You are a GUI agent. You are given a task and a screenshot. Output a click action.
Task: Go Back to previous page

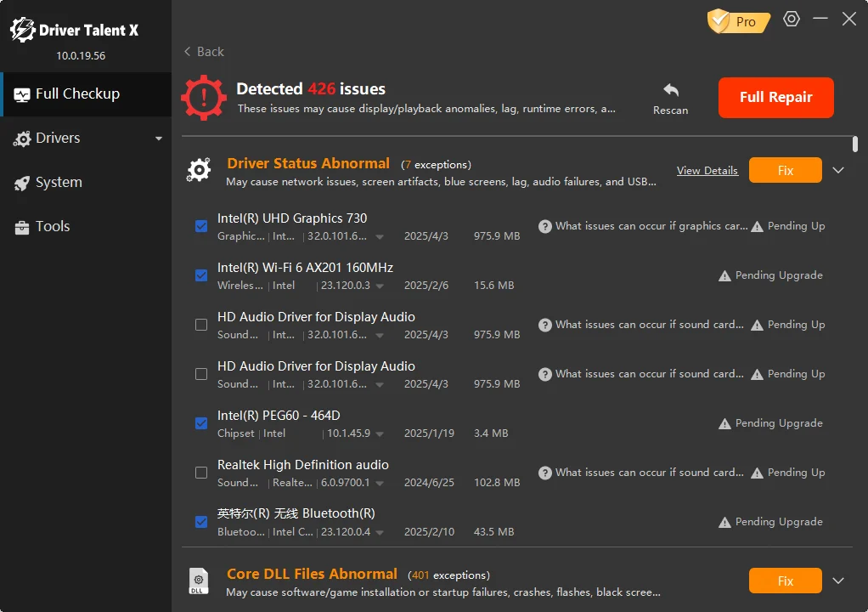pyautogui.click(x=204, y=52)
